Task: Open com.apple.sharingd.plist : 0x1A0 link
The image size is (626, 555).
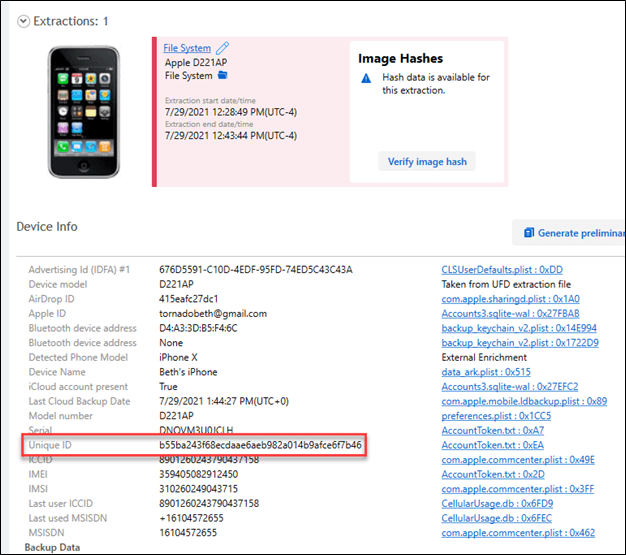Action: coord(512,298)
